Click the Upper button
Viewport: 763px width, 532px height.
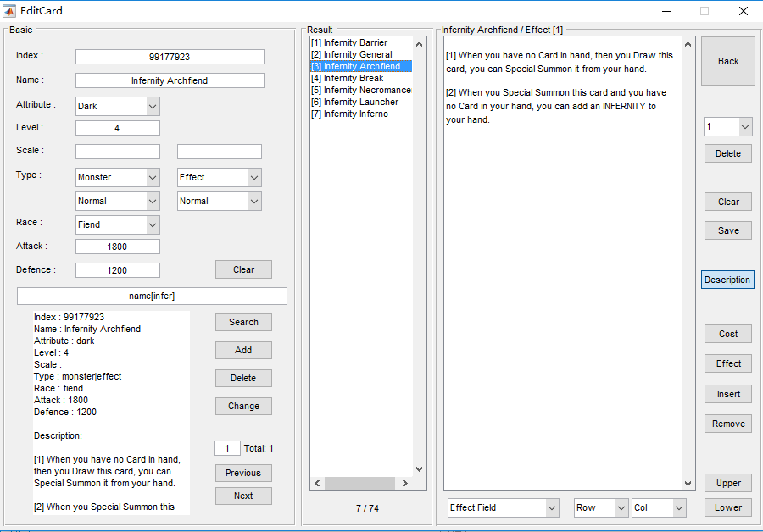(x=728, y=484)
